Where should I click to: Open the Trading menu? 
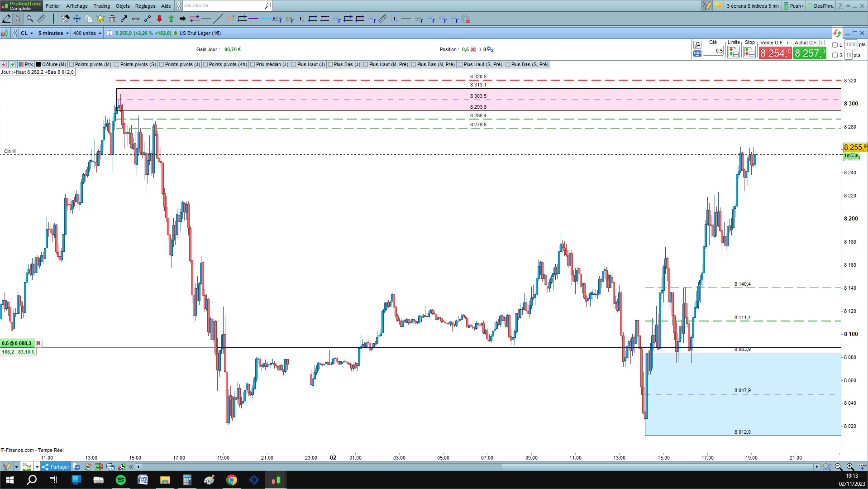tap(101, 6)
